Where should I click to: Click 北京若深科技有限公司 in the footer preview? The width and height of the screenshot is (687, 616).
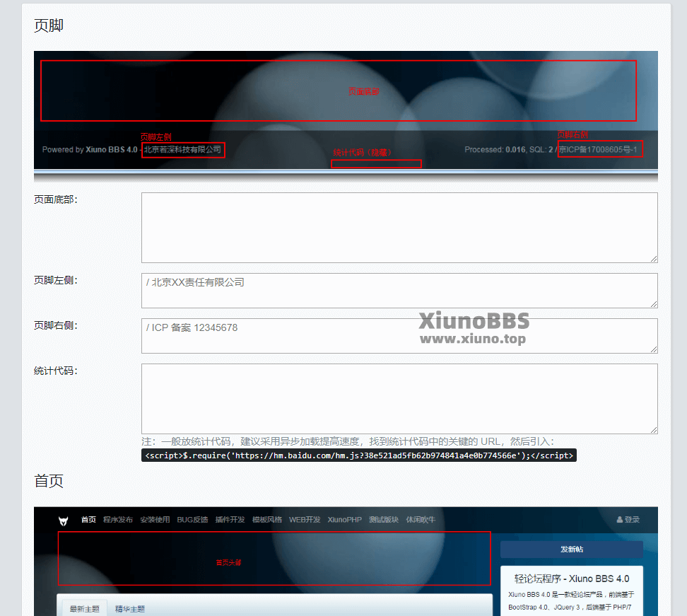point(182,149)
